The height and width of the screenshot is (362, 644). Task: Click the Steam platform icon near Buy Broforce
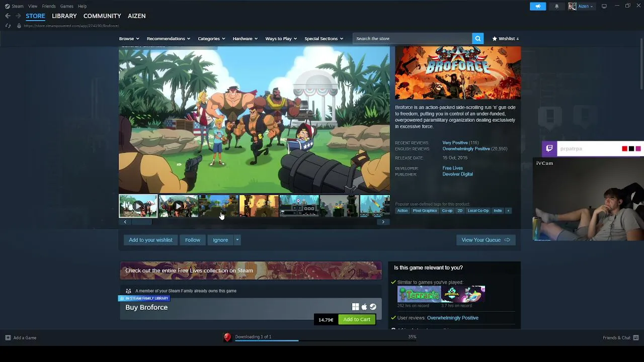pos(373,307)
